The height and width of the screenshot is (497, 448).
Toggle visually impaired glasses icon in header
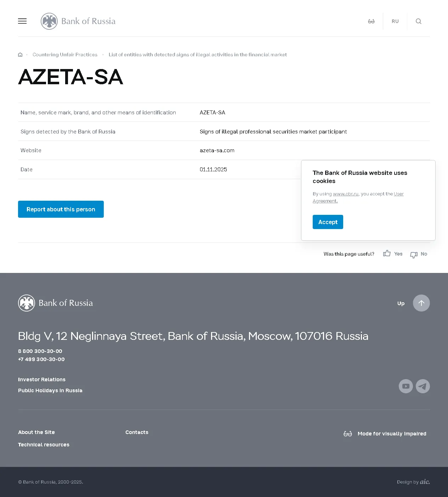click(x=371, y=21)
